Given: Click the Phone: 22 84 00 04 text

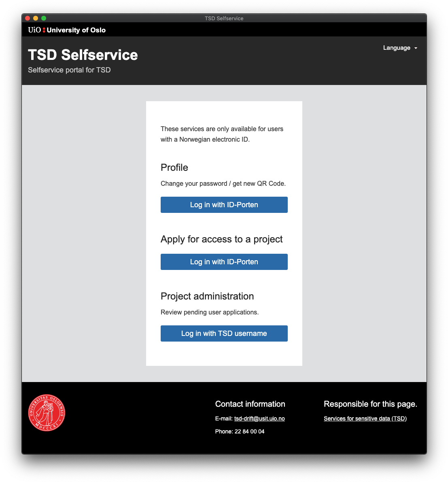Looking at the screenshot, I should (x=240, y=431).
